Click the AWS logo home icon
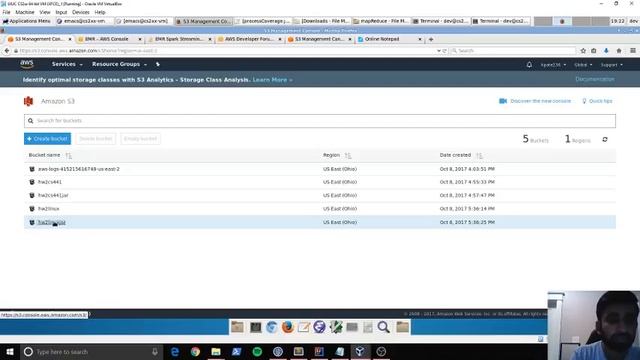Viewport: 640px width, 360px height. pyautogui.click(x=27, y=64)
